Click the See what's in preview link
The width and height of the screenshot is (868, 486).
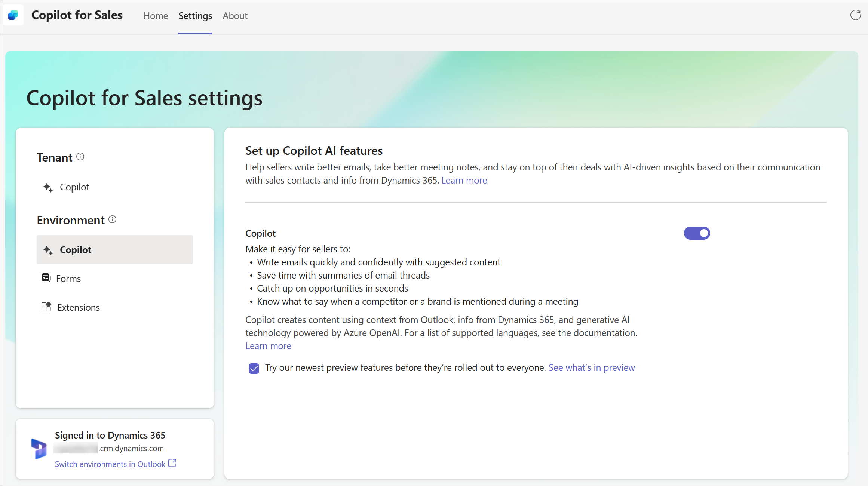591,367
